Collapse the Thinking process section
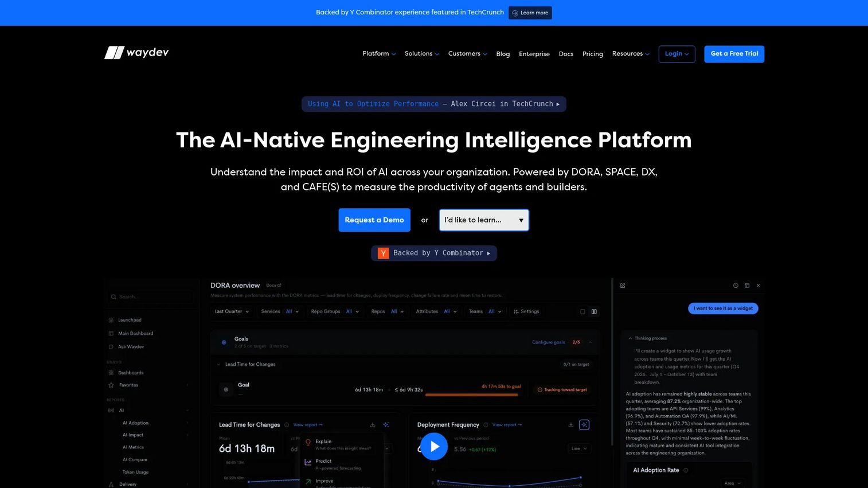This screenshot has width=868, height=488. 648,338
